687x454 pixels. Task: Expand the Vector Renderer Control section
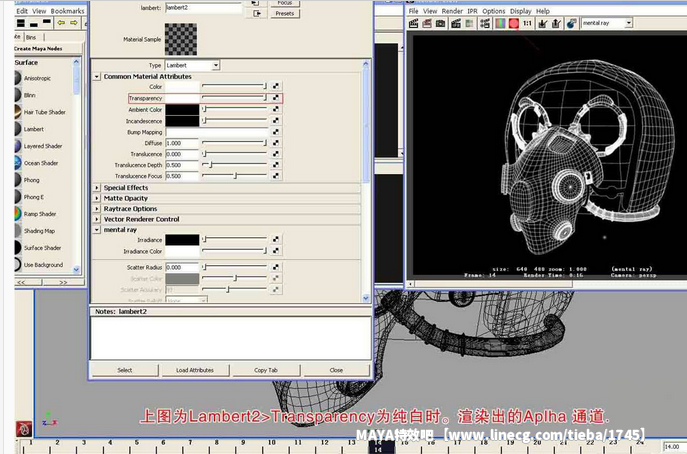tap(97, 219)
